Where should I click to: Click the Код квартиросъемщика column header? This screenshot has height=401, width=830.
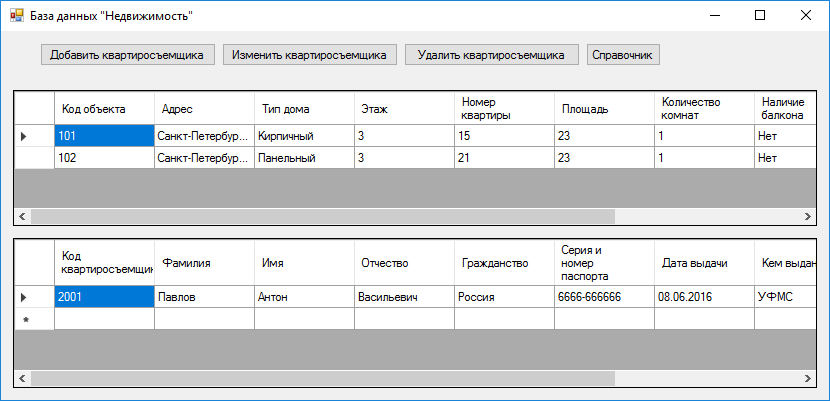click(104, 263)
